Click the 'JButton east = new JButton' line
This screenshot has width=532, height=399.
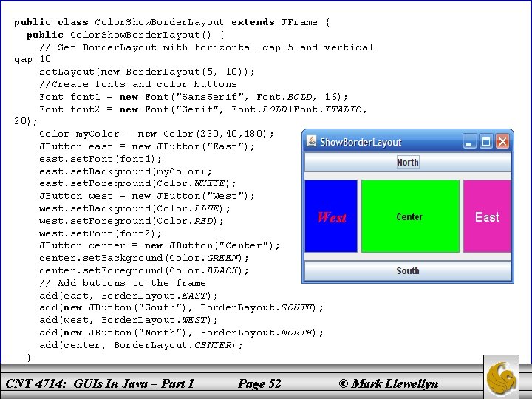tap(147, 146)
